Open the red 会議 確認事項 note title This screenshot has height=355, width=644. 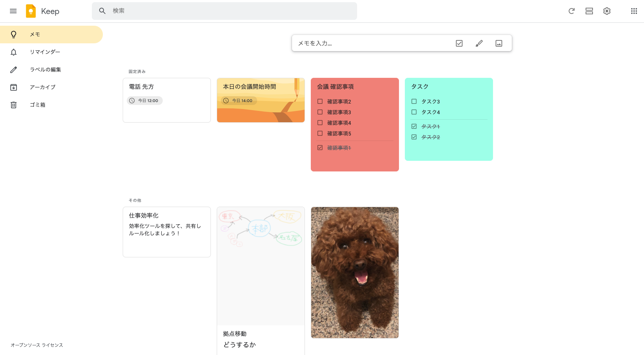(x=335, y=87)
